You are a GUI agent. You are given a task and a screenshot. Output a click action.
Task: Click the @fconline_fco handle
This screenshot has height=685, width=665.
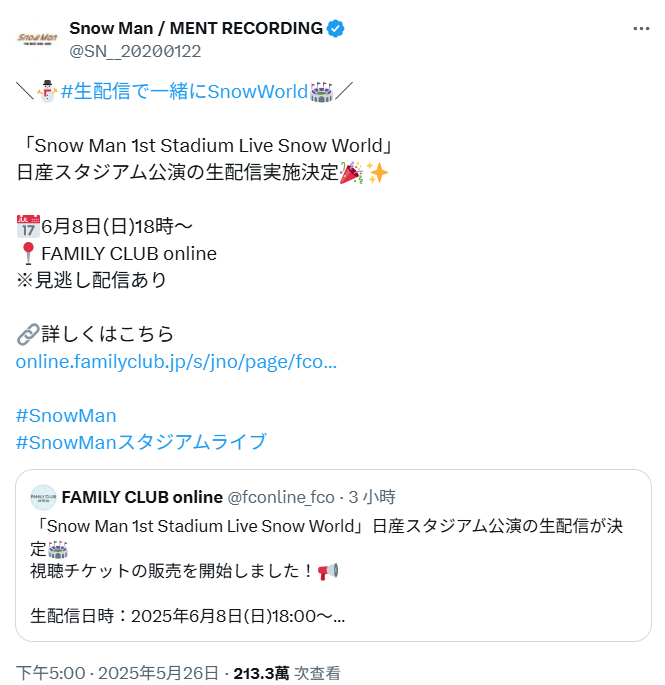pos(281,497)
